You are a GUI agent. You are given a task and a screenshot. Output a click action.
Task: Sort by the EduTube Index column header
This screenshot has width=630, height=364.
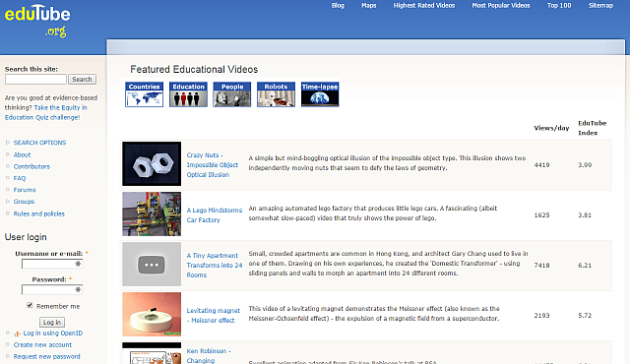[593, 128]
